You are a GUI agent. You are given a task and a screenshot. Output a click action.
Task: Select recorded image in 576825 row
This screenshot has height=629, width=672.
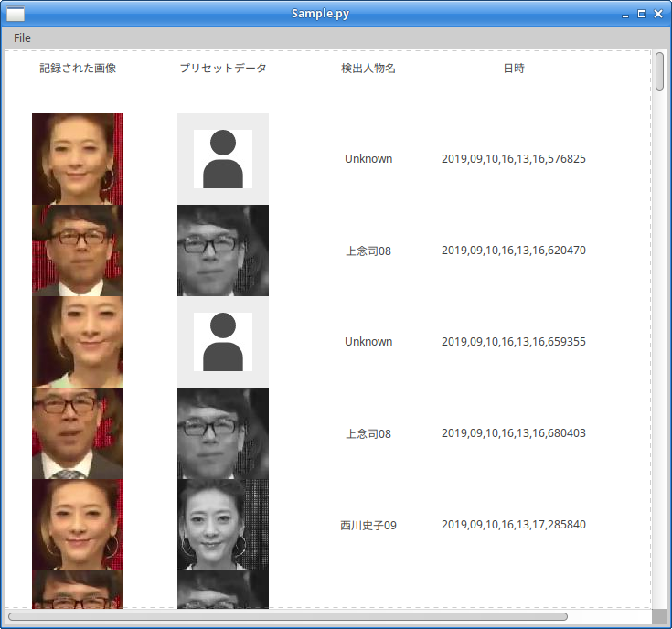[x=78, y=159]
